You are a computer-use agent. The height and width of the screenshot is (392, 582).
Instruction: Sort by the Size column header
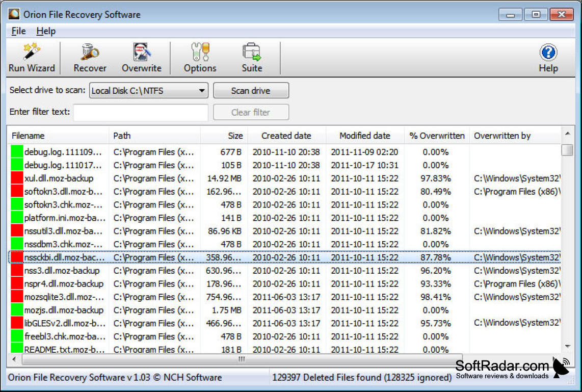coord(224,136)
